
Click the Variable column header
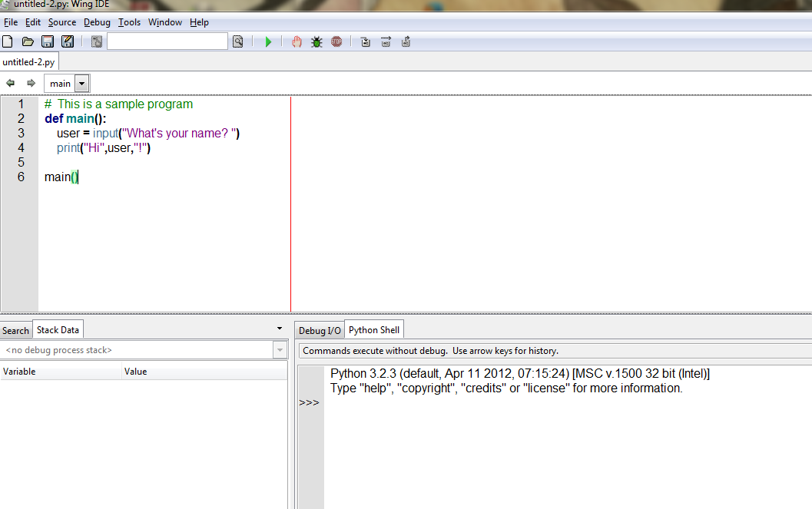point(61,372)
